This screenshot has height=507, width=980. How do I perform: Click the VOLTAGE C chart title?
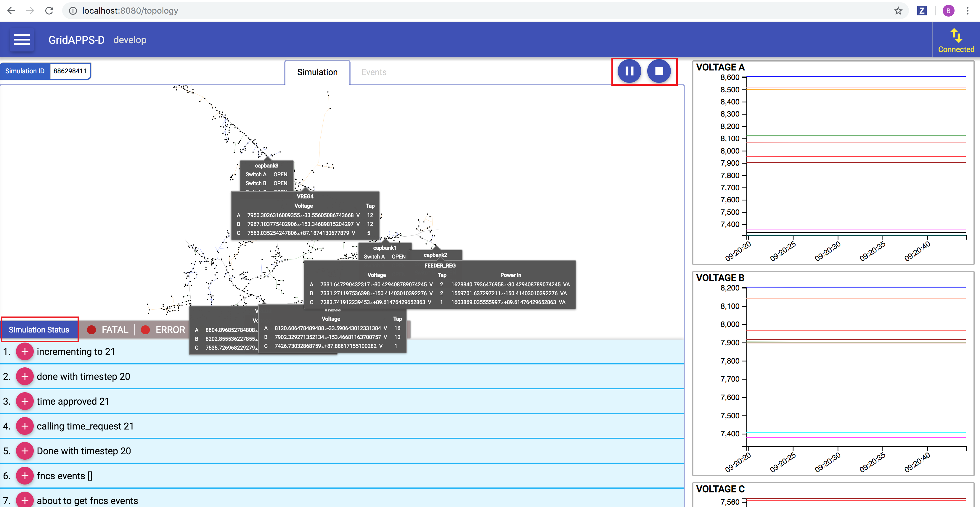pyautogui.click(x=720, y=489)
